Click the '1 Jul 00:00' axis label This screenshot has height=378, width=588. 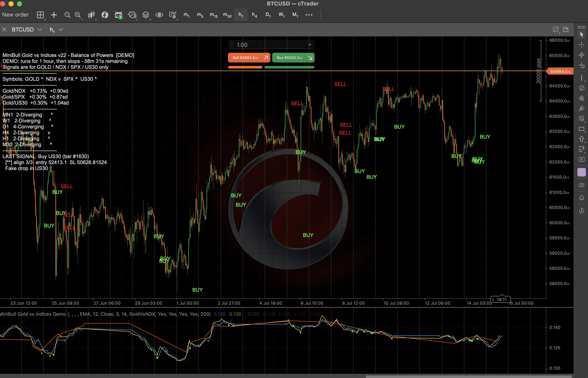188,303
